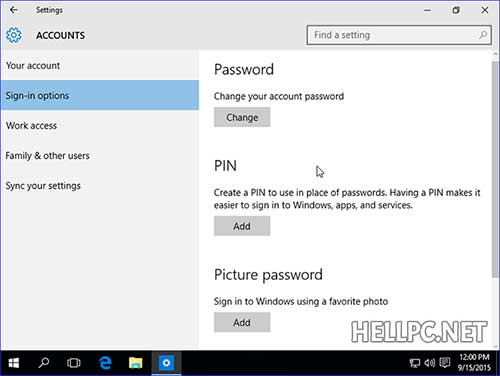The width and height of the screenshot is (500, 376).
Task: Click the volume speaker tray icon
Action: click(x=430, y=363)
